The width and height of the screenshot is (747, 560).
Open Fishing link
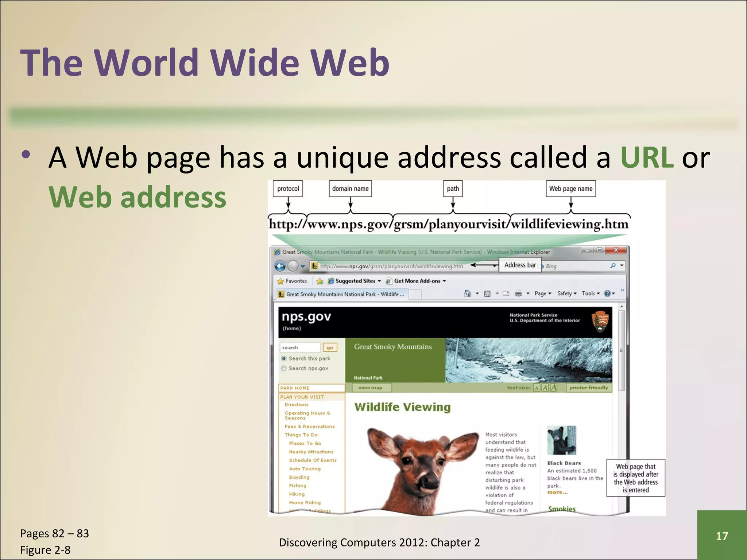(298, 486)
